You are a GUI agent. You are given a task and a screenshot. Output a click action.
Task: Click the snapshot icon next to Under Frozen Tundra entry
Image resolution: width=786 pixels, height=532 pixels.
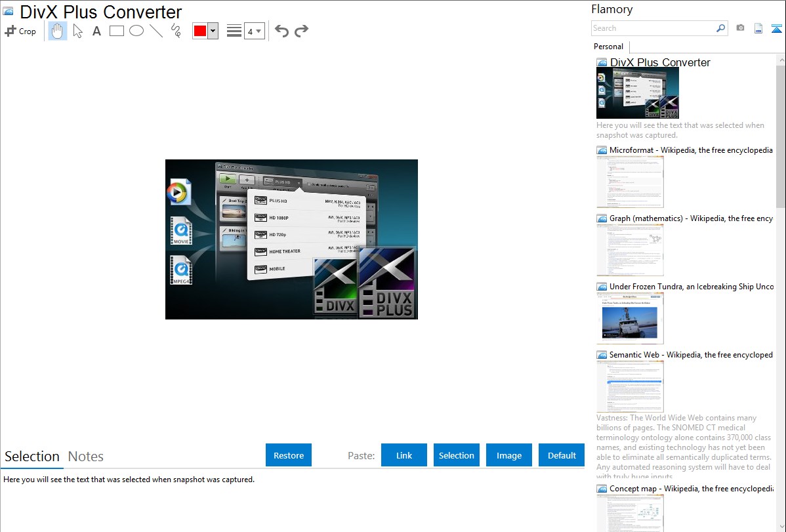(602, 287)
